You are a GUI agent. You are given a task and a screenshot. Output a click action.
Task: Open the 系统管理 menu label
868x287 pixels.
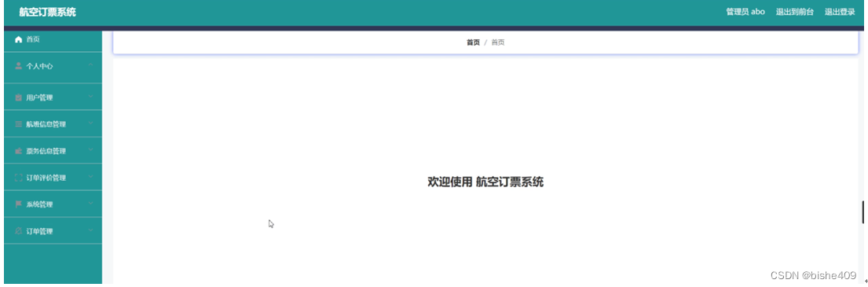[39, 204]
